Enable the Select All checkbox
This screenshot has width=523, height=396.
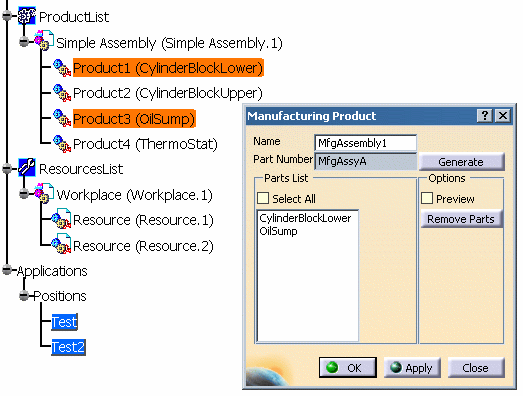point(263,198)
